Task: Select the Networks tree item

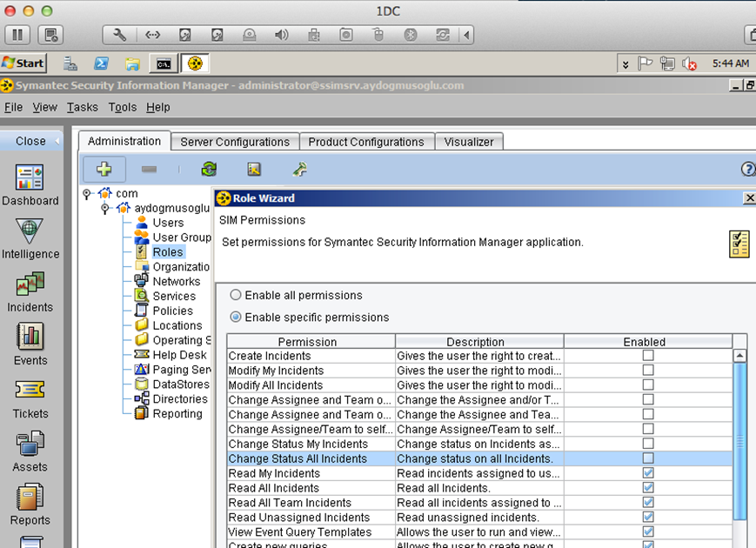Action: coord(177,282)
